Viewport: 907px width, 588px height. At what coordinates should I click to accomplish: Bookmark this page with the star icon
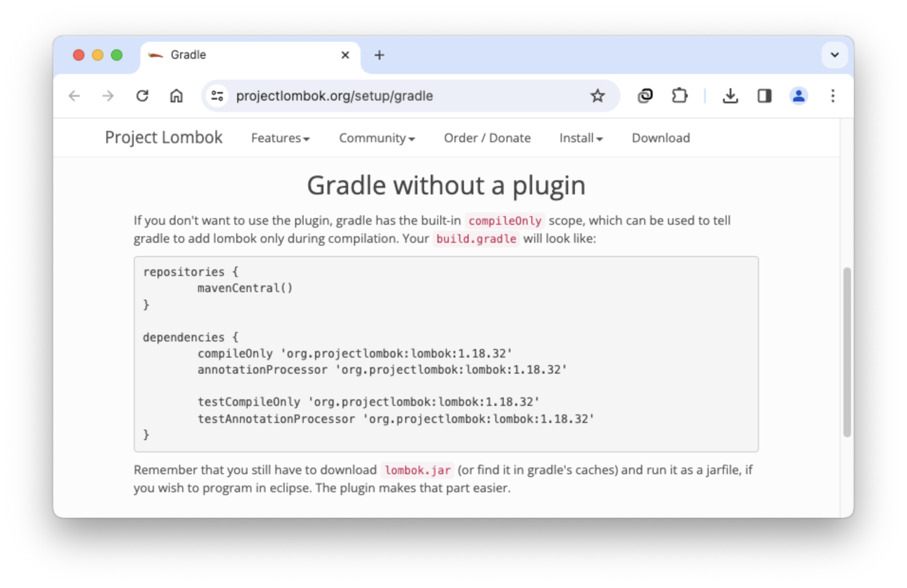pyautogui.click(x=598, y=96)
